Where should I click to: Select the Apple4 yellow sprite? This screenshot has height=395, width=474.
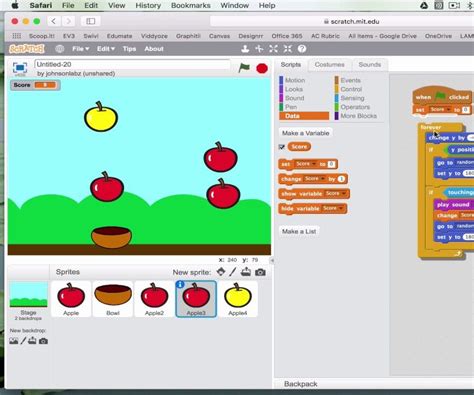(237, 299)
